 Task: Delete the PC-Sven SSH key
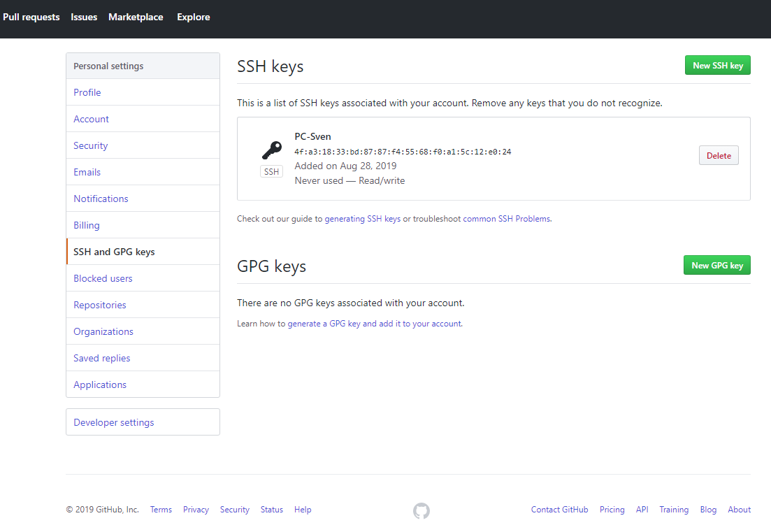point(719,155)
